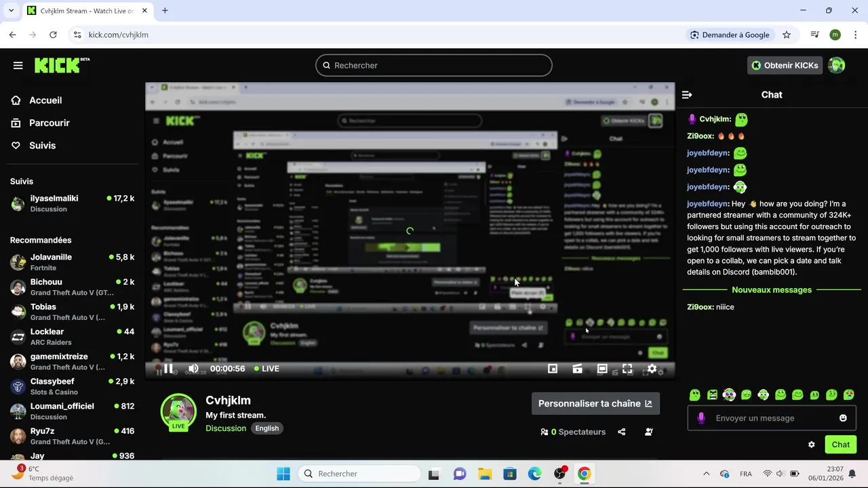
Task: Open Classybeef Slots & Casino channel
Action: click(73, 386)
